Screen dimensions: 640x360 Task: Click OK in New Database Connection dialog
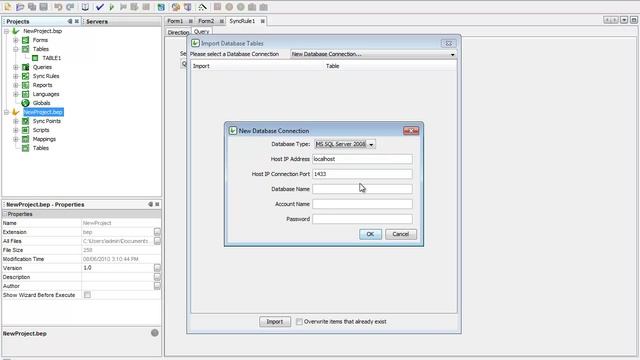point(370,234)
